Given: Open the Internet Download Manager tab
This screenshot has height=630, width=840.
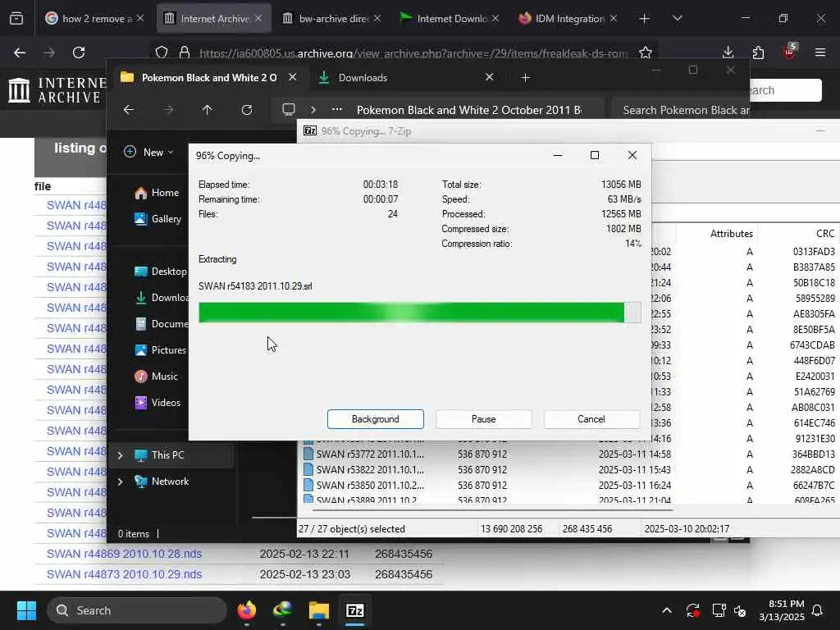Looking at the screenshot, I should pos(450,19).
